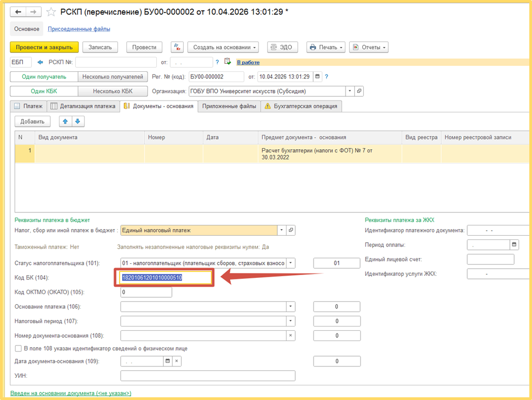The width and height of the screenshot is (532, 400).
Task: Switch to Бухгалтерская операция tab
Action: pyautogui.click(x=301, y=106)
